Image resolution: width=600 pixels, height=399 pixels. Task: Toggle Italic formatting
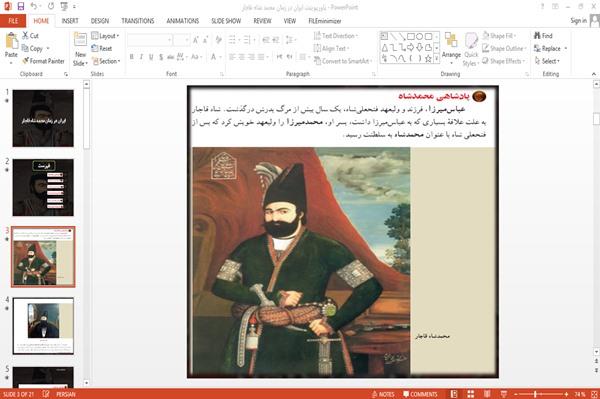click(x=141, y=57)
